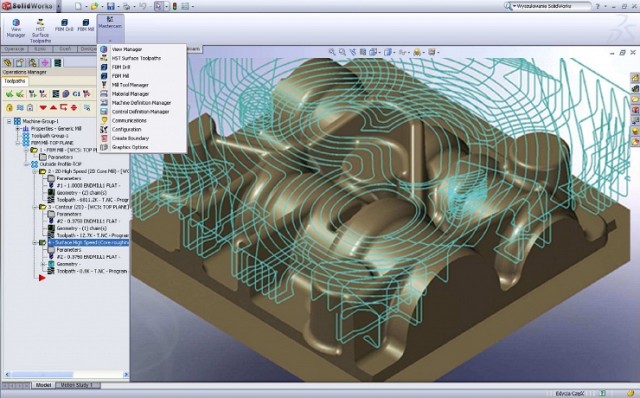Toggle lock on selected operations
This screenshot has width=640, height=398.
9,108
